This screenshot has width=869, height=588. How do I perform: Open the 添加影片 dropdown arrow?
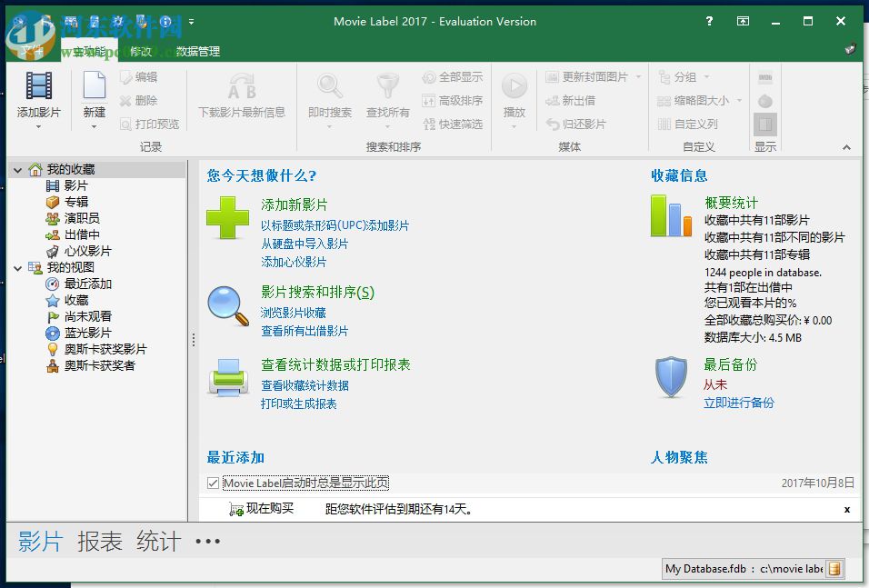point(38,127)
